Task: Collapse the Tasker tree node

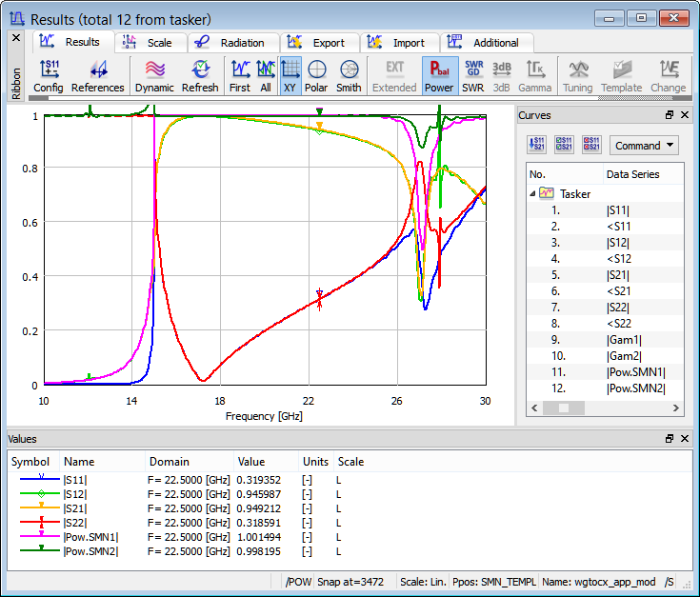Action: (532, 193)
